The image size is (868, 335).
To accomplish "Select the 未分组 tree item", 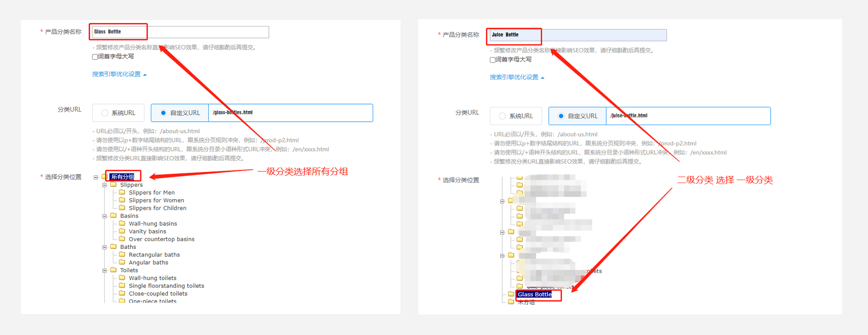I will coord(526,302).
